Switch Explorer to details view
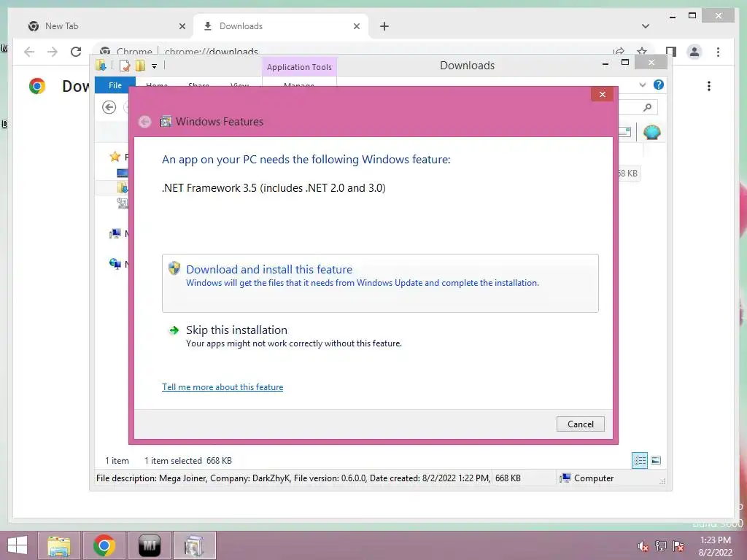Screen dimensions: 747x560 coord(640,461)
